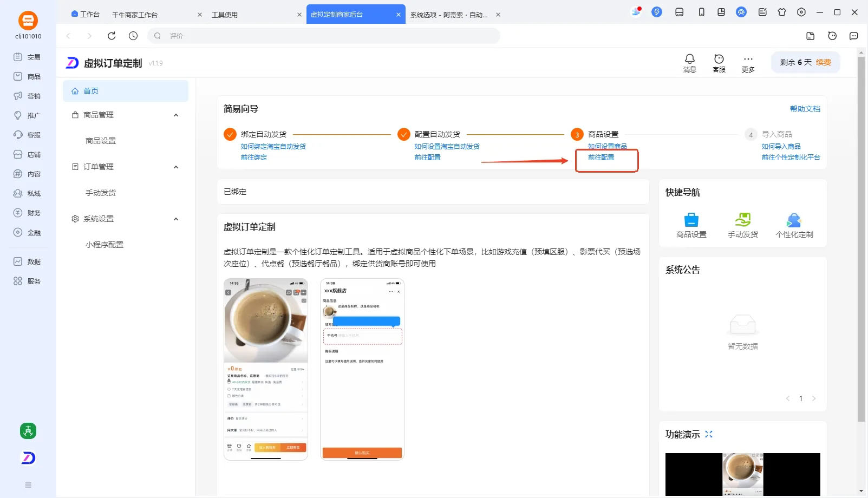Open 私域 in the left sidebar
Viewport: 868px width, 498px height.
point(27,193)
